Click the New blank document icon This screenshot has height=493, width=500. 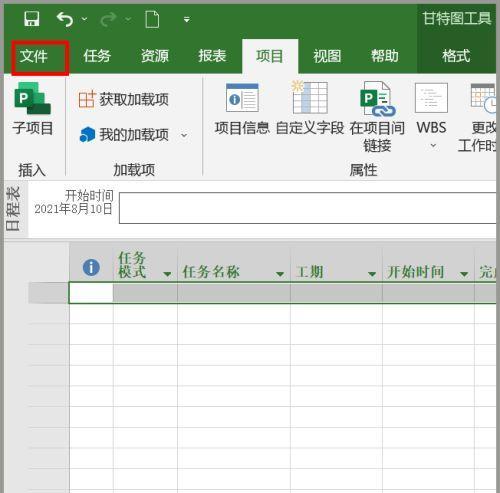click(x=152, y=19)
